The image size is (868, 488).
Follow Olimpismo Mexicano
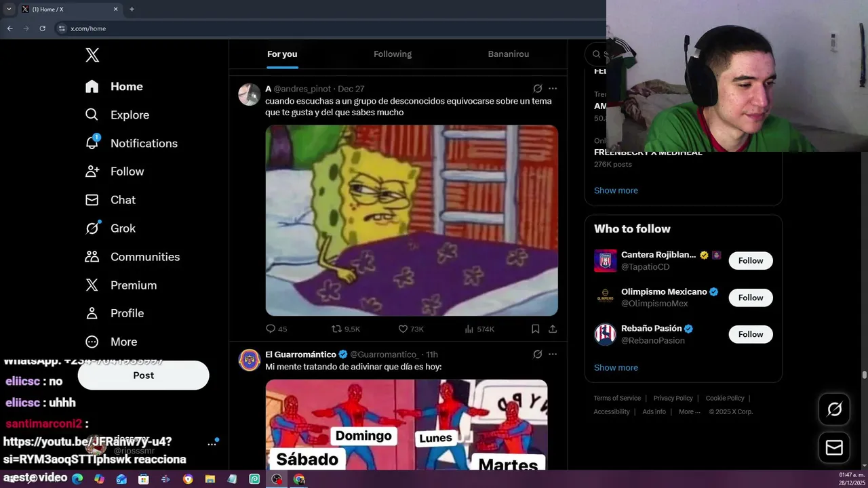(751, 298)
